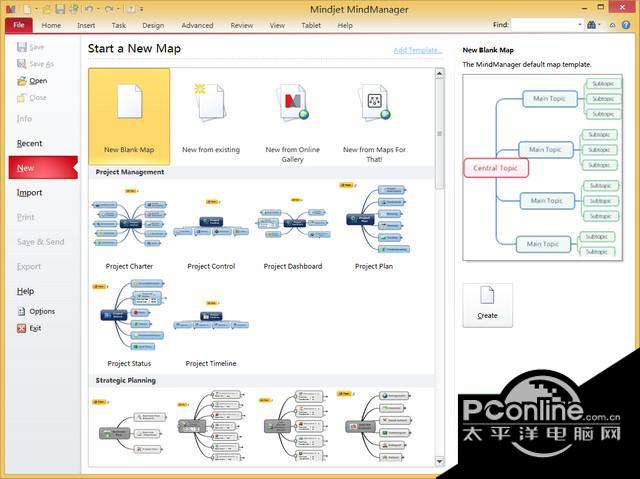640x479 pixels.
Task: Select Import in the File sidebar
Action: pyautogui.click(x=29, y=193)
